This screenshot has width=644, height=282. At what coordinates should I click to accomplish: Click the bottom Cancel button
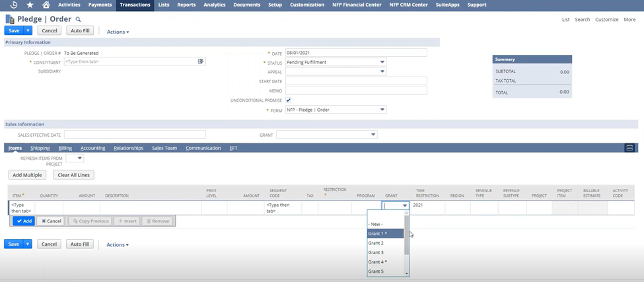tap(49, 244)
